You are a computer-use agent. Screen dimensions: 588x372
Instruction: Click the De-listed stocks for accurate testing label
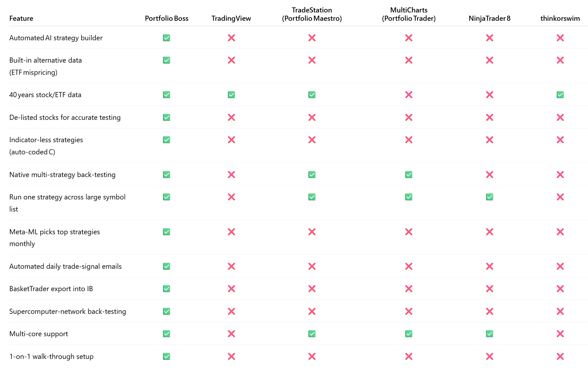[65, 117]
